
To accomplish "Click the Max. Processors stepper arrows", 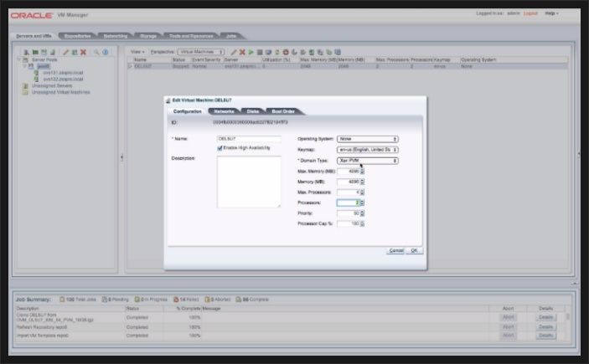I will click(x=362, y=192).
